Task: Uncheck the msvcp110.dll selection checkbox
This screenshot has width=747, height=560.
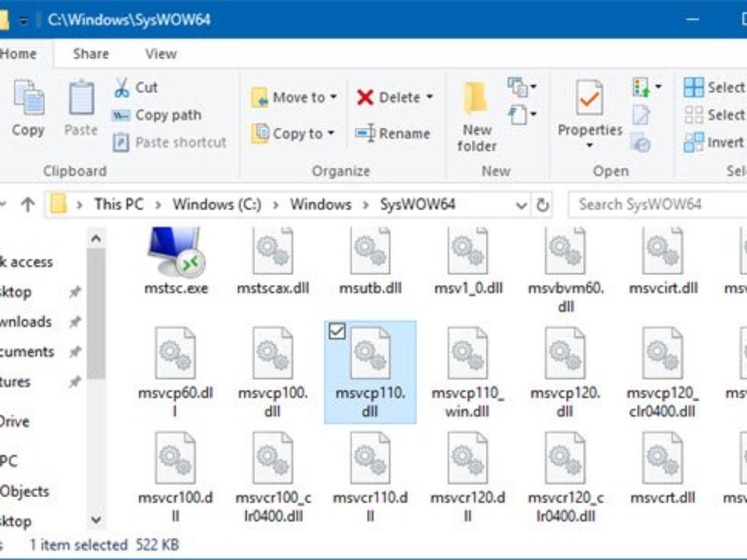Action: tap(337, 332)
